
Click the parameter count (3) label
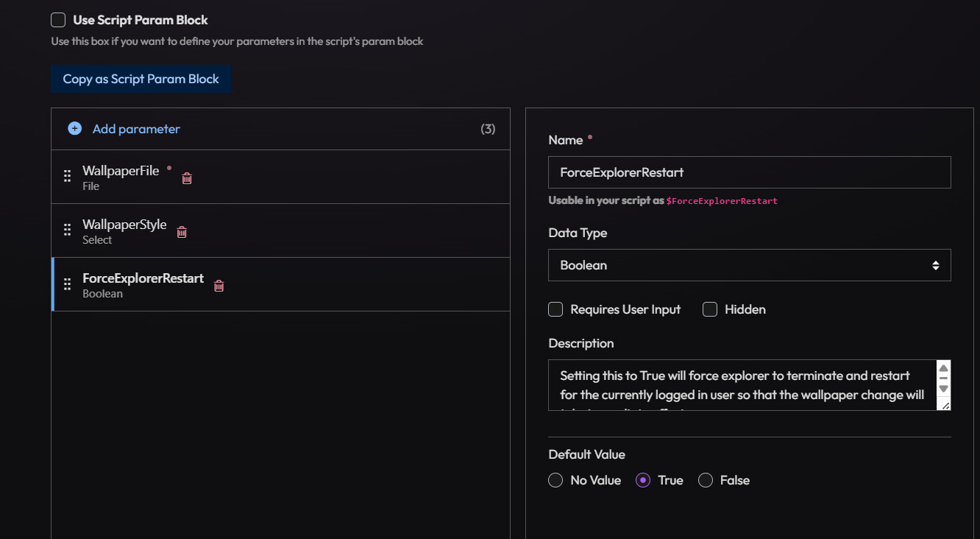coord(488,129)
